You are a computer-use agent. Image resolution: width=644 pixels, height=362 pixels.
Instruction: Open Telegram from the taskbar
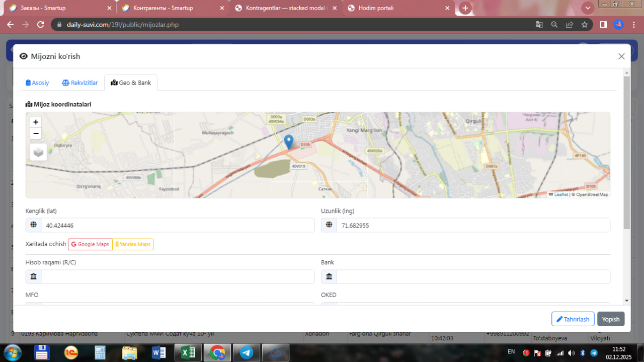click(247, 352)
